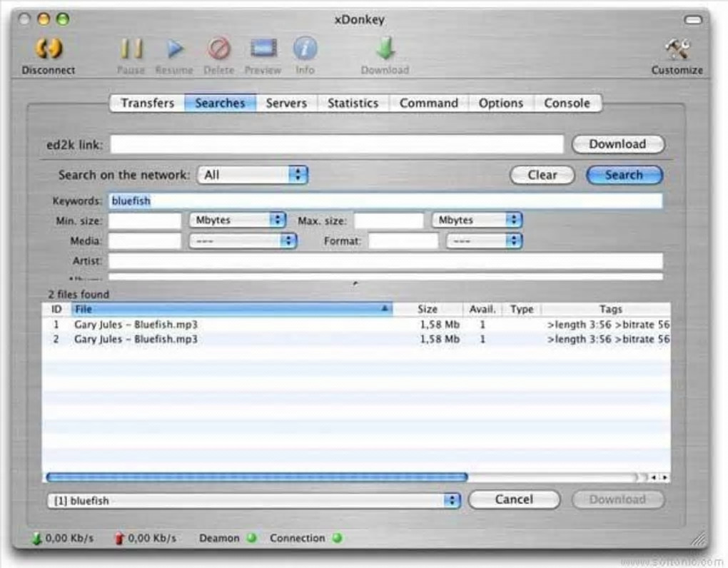
Task: Click the Type column header
Action: (x=522, y=310)
